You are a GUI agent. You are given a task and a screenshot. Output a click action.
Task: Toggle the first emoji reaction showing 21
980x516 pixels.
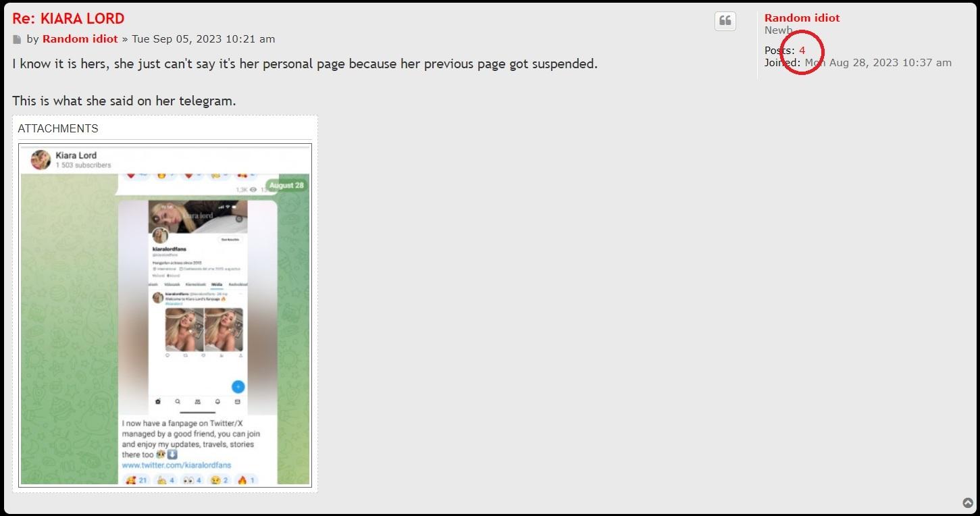[136, 480]
